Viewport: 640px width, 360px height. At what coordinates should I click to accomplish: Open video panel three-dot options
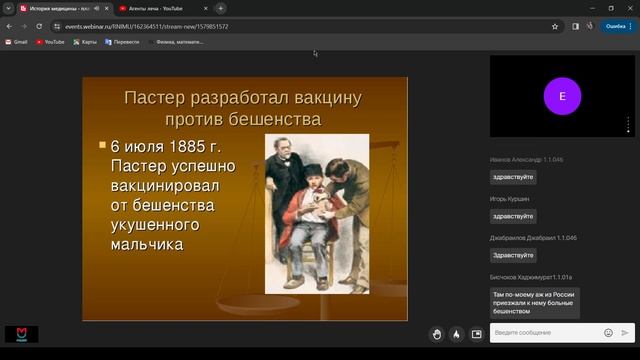coord(628,125)
